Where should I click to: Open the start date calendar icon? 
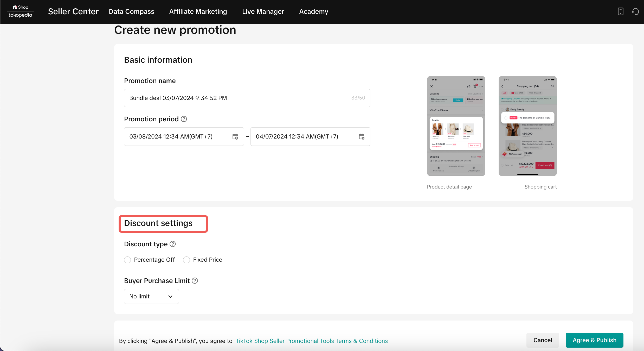tap(235, 137)
